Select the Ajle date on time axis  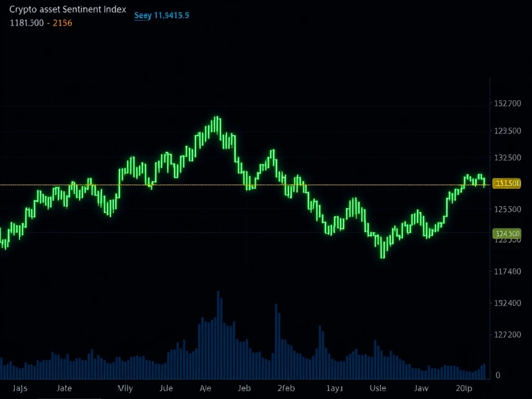(205, 388)
